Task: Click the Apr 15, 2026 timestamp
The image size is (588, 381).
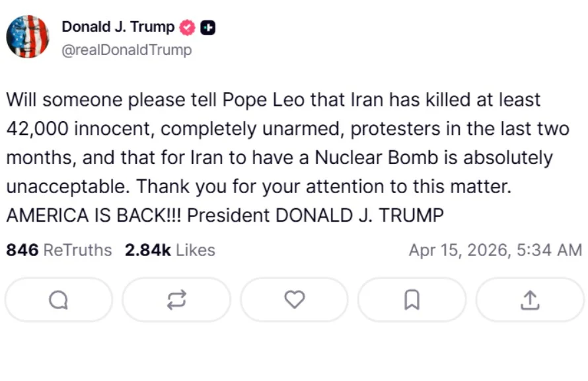Action: tap(495, 250)
